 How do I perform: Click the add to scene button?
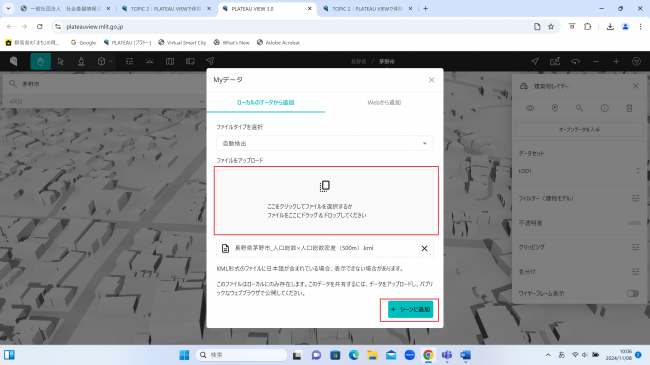(410, 309)
